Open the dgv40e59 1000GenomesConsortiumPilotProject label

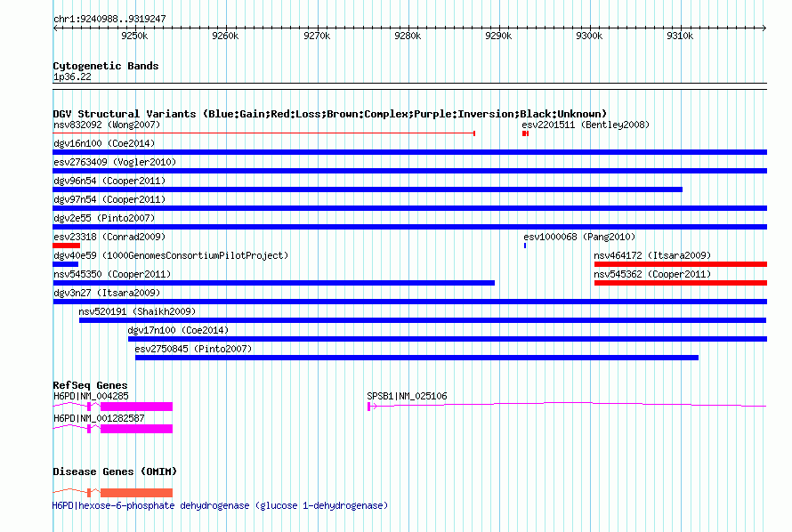pyautogui.click(x=171, y=255)
